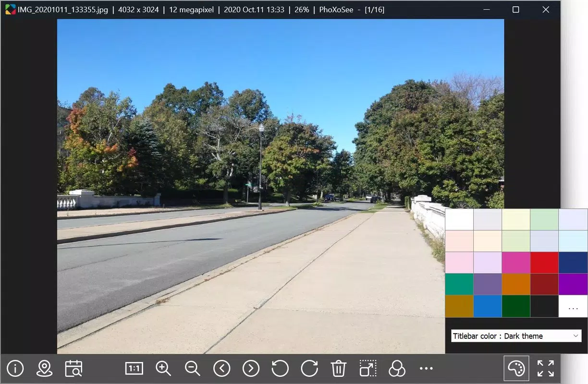The width and height of the screenshot is (588, 384).
Task: Delete the current photo
Action: 339,369
